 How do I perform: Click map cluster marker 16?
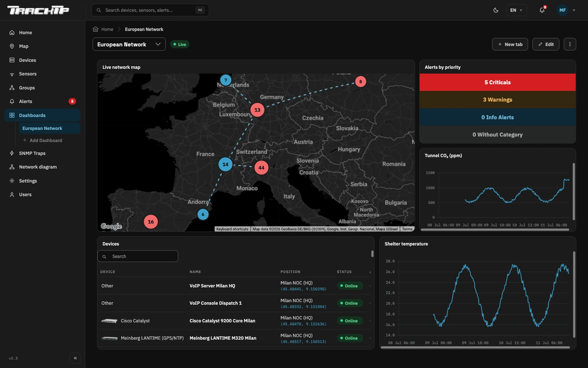151,222
